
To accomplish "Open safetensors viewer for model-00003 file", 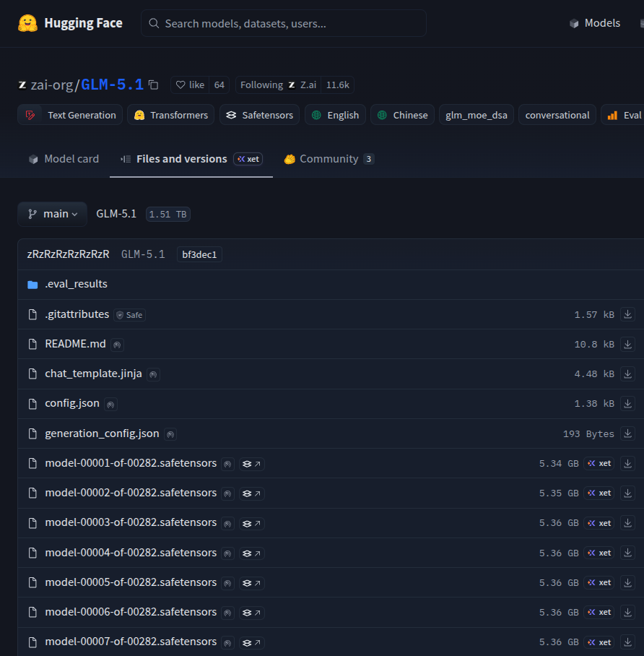I will 252,524.
